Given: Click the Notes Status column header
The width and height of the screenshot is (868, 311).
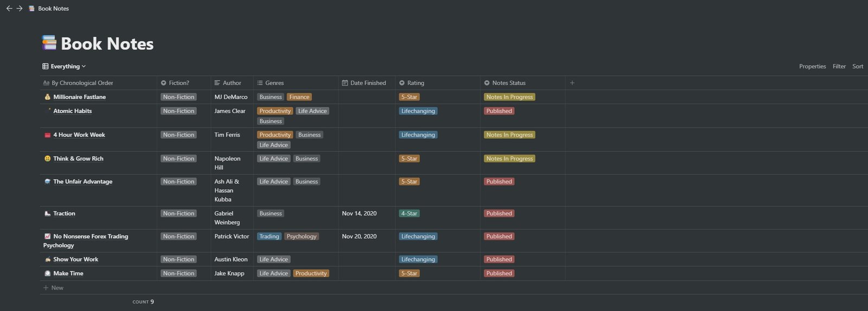Looking at the screenshot, I should 522,83.
